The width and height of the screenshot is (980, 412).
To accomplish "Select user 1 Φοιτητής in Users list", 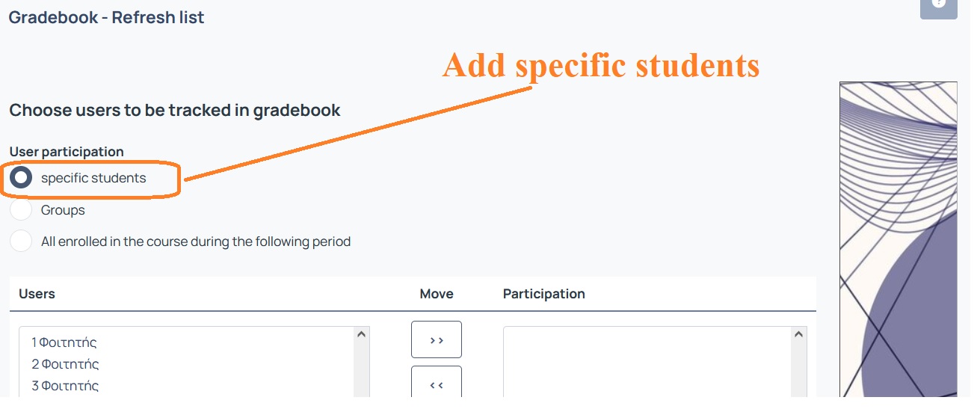I will tap(64, 342).
